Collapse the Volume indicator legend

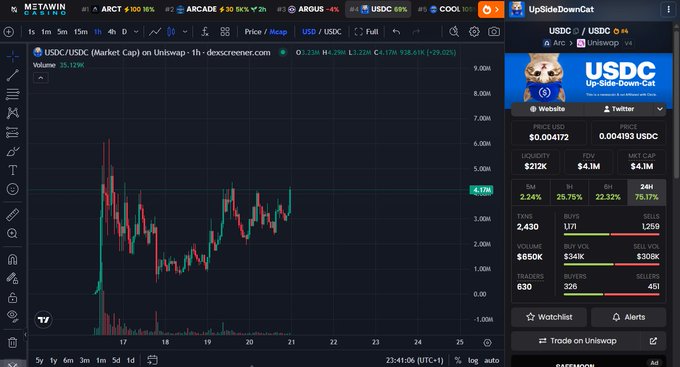40,78
